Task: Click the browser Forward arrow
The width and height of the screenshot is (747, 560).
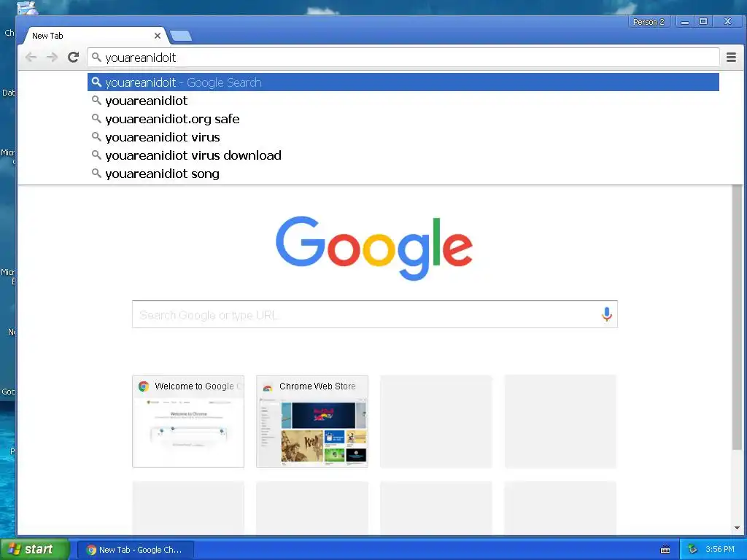Action: 52,58
